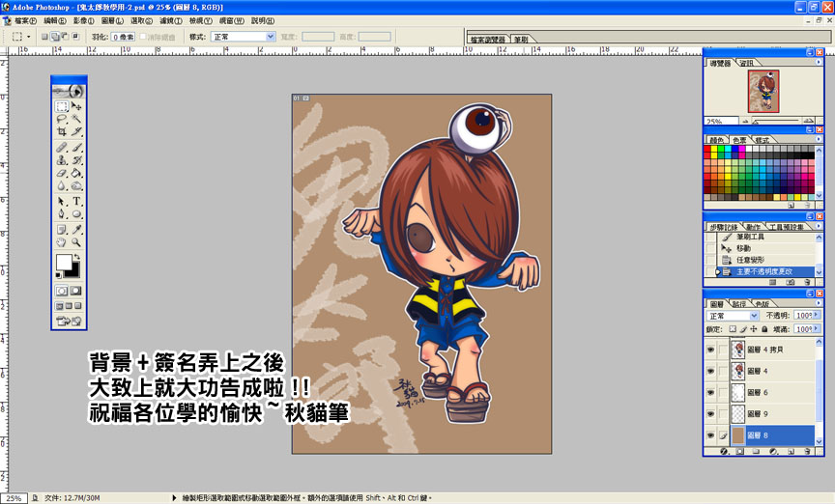Viewport: 835px width, 504px height.
Task: Click the 羽化 feather input field
Action: (x=123, y=37)
